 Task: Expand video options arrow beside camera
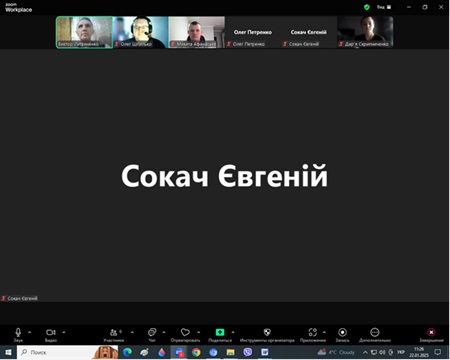(64, 332)
